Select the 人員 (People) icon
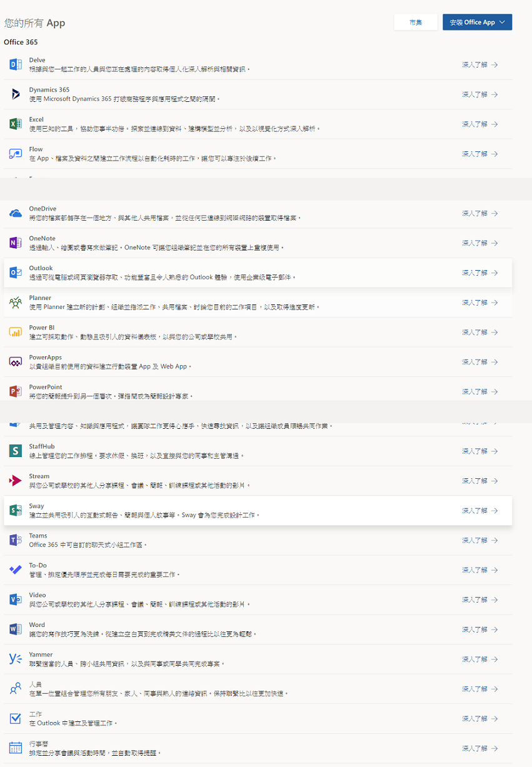 click(16, 689)
